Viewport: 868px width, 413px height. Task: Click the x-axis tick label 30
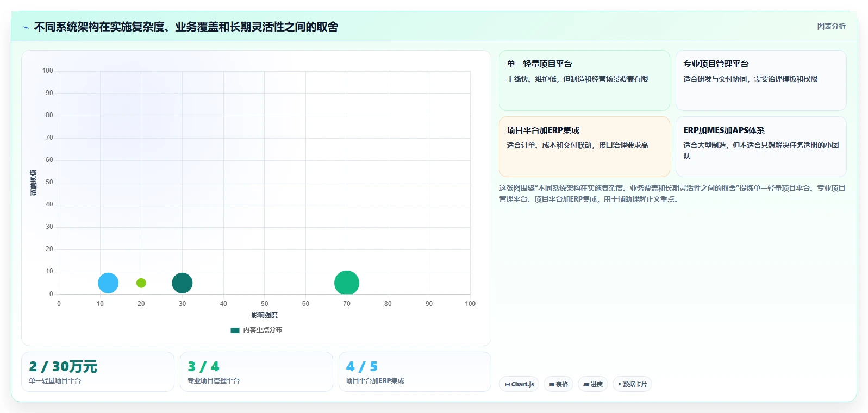pyautogui.click(x=182, y=304)
